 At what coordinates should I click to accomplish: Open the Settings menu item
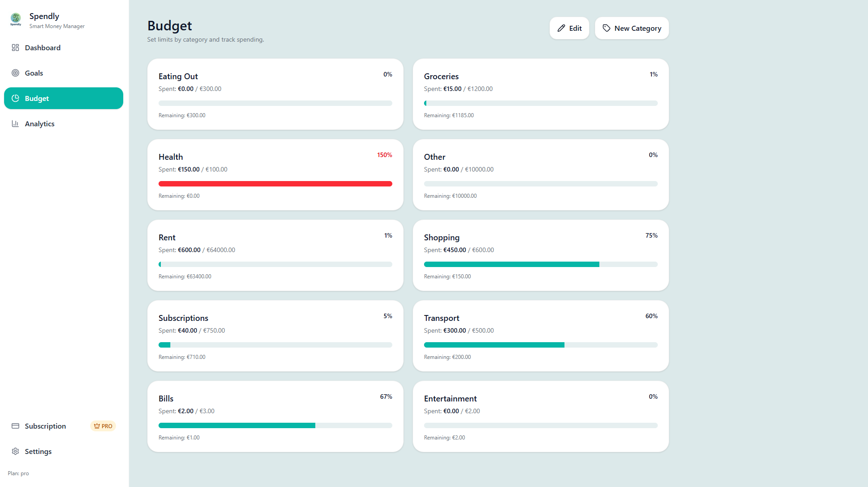pos(63,451)
